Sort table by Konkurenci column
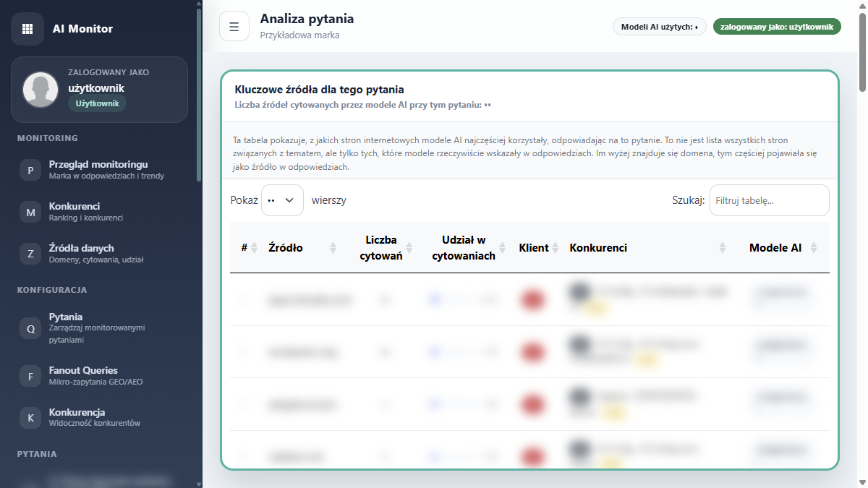The width and height of the screenshot is (868, 488). coord(647,247)
